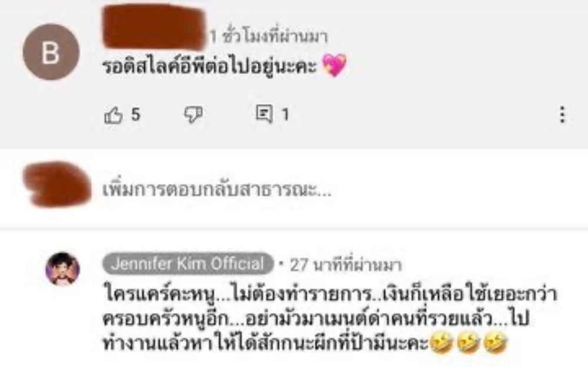Dislike the top comment with thumbs down

coord(193,115)
